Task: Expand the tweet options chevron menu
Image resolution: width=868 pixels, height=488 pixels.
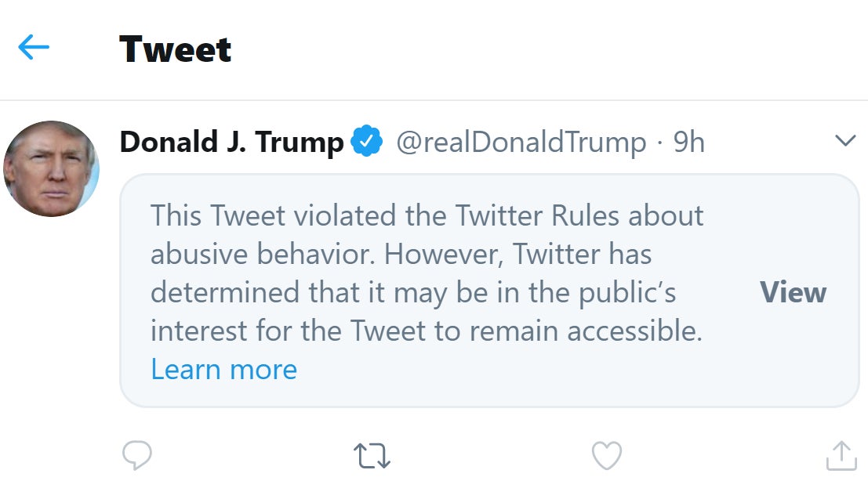Action: click(x=845, y=141)
